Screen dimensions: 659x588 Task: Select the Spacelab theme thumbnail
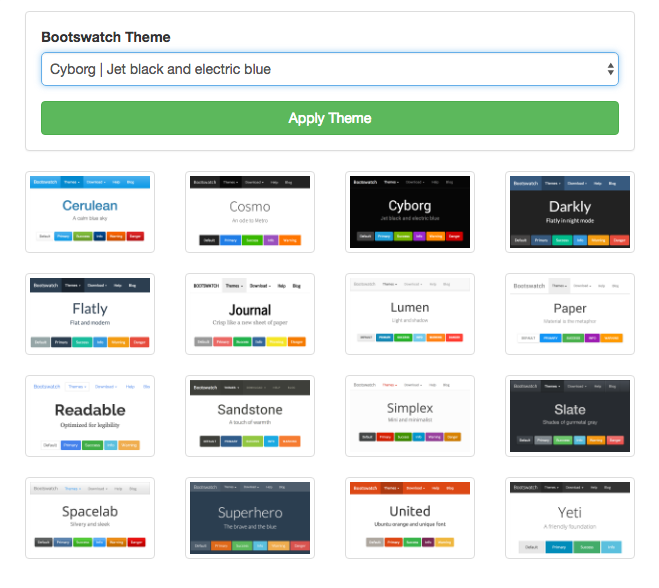pos(90,518)
